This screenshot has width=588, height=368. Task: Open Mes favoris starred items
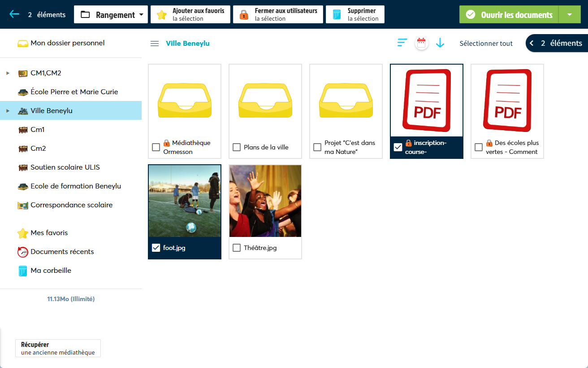coord(49,233)
